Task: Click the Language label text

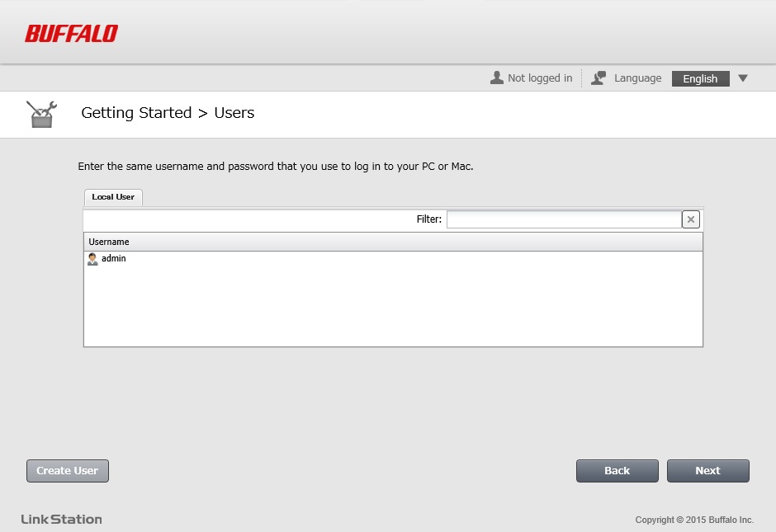Action: pos(637,78)
